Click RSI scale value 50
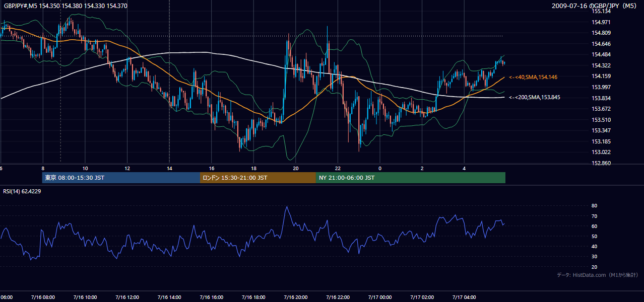Screen dimensions: 644x302 click(594, 236)
